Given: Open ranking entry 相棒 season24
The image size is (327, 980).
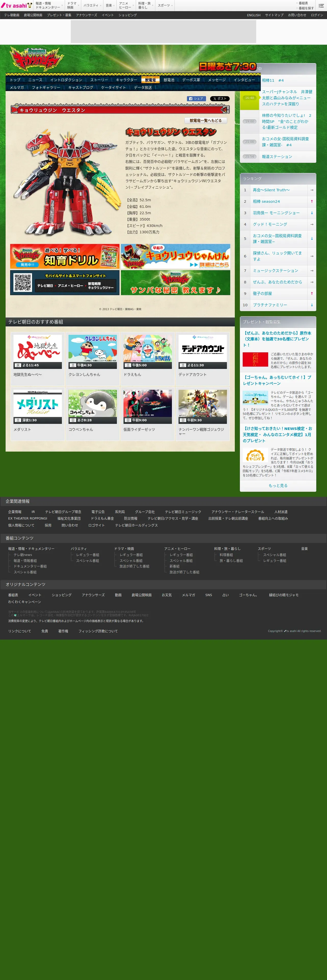Looking at the screenshot, I should click(x=266, y=201).
